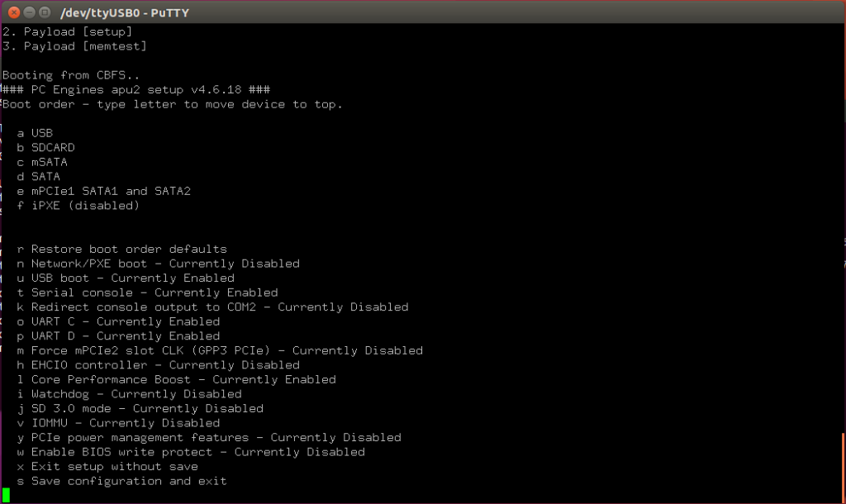
Task: Click the 'b SDCARD' boot entry
Action: [46, 147]
